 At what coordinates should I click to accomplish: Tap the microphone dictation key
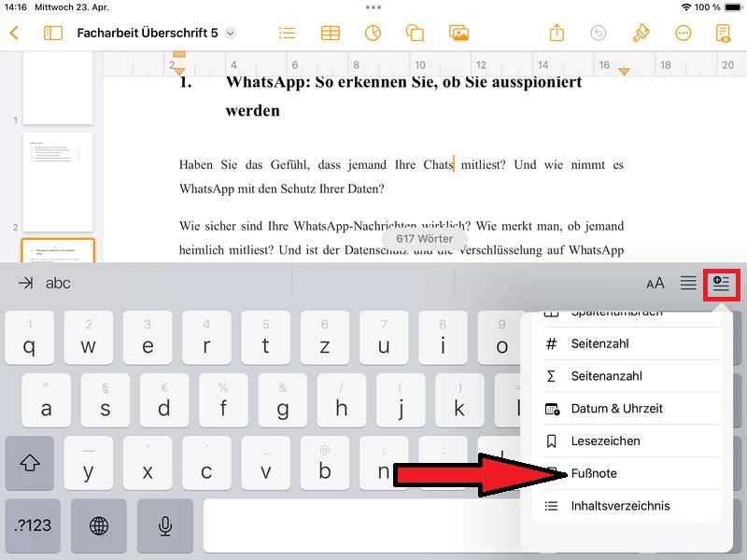pyautogui.click(x=165, y=525)
